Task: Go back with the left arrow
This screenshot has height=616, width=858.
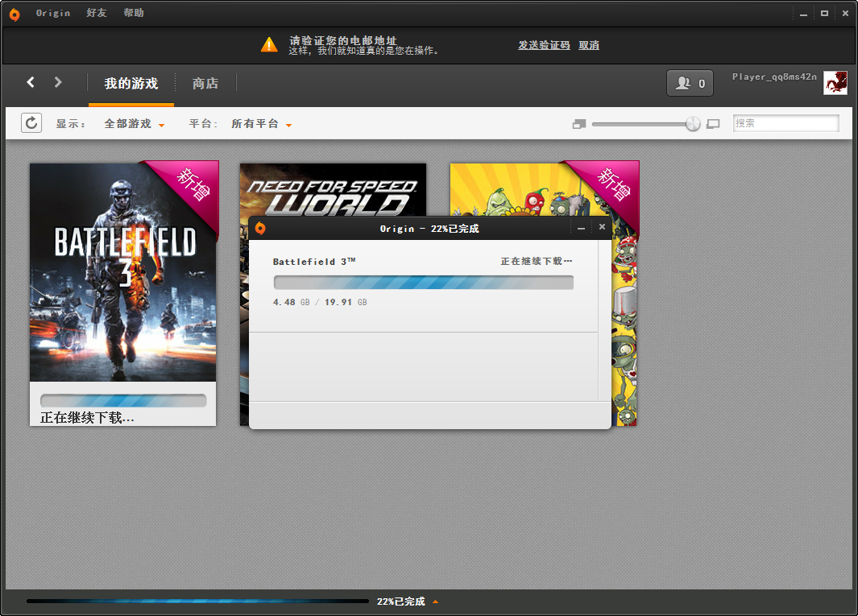Action: click(x=31, y=82)
